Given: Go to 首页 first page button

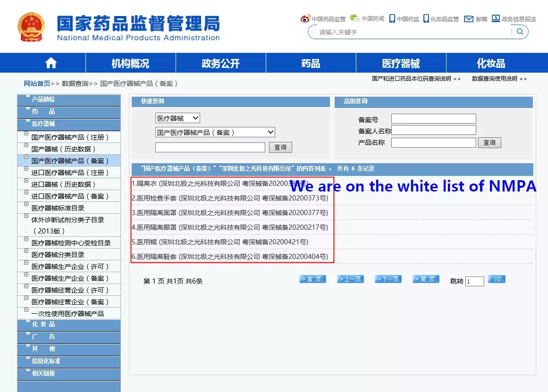Looking at the screenshot, I should click(x=313, y=279).
